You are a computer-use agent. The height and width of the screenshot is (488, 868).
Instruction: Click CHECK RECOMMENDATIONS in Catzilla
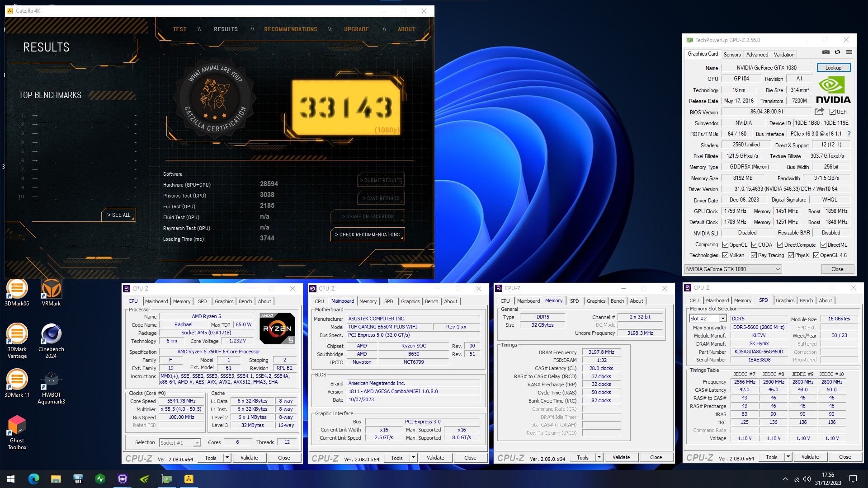tap(368, 235)
